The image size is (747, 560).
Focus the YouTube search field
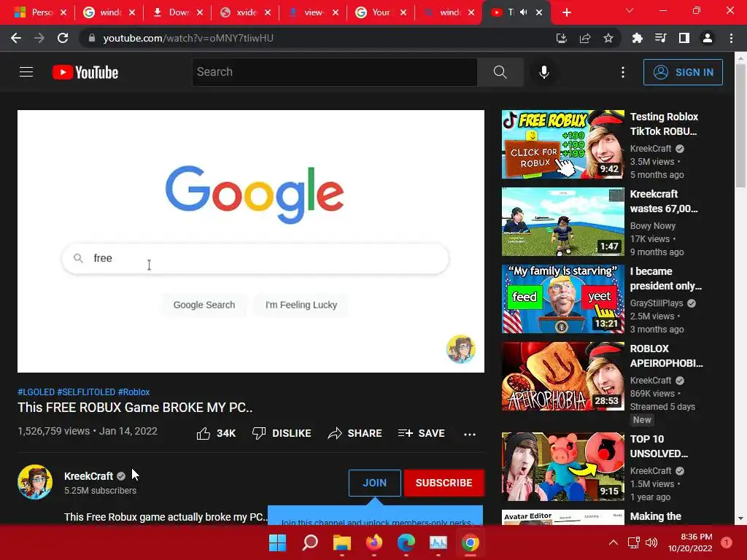point(334,72)
